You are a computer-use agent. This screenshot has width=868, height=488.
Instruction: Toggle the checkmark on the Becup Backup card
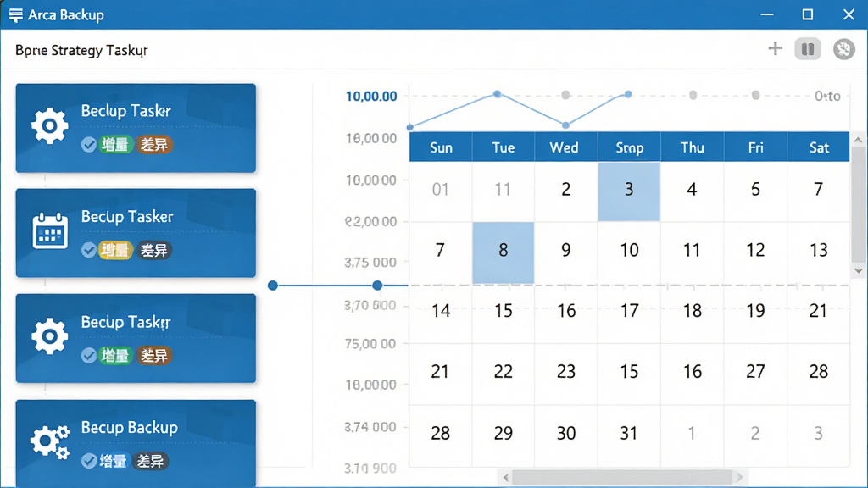88,461
